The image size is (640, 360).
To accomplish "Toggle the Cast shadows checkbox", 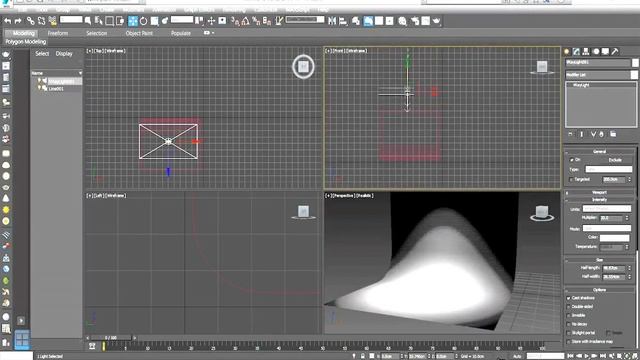I will tap(569, 298).
